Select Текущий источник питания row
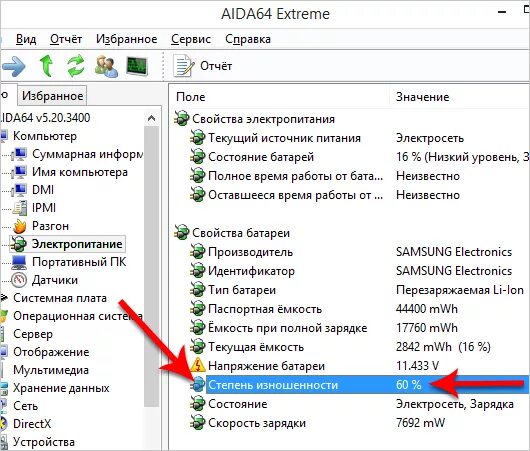Image resolution: width=530 pixels, height=451 pixels. click(x=352, y=138)
